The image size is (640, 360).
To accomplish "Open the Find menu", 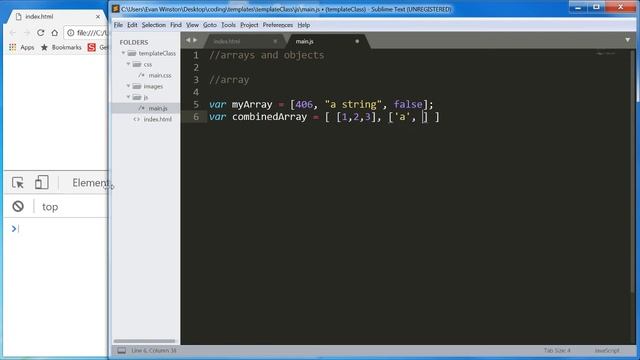I will click(176, 25).
